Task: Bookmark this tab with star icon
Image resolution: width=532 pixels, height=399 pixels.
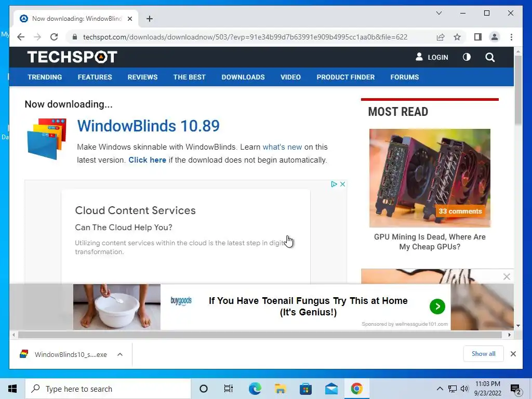Action: pos(457,37)
